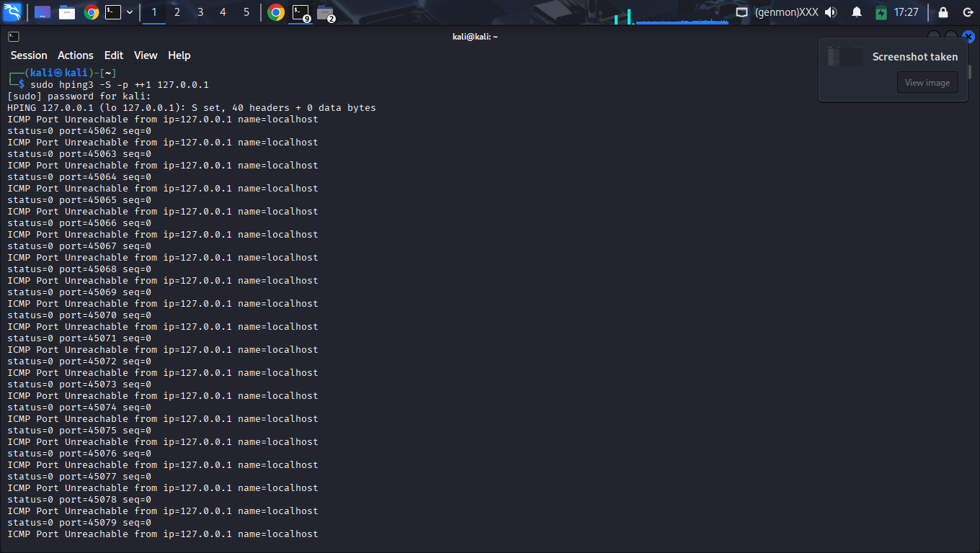980x553 pixels.
Task: Open the Actions menu
Action: click(x=76, y=55)
